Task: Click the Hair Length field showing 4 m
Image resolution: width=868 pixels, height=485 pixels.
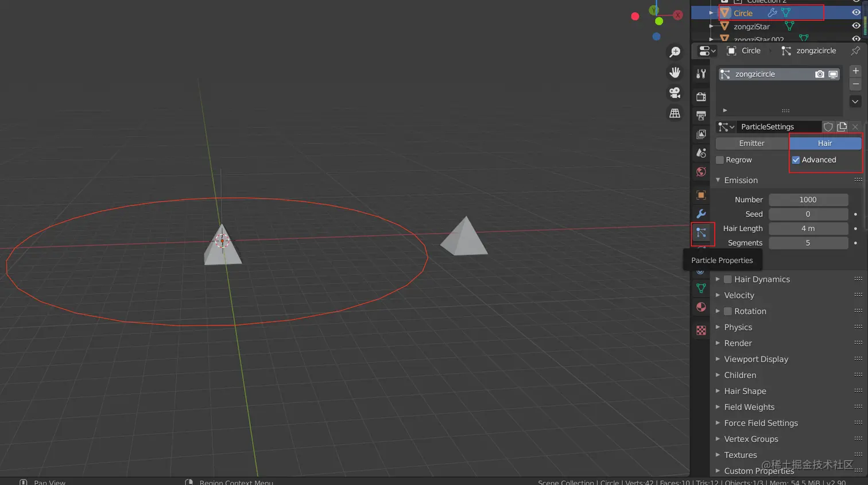Action: click(x=808, y=228)
